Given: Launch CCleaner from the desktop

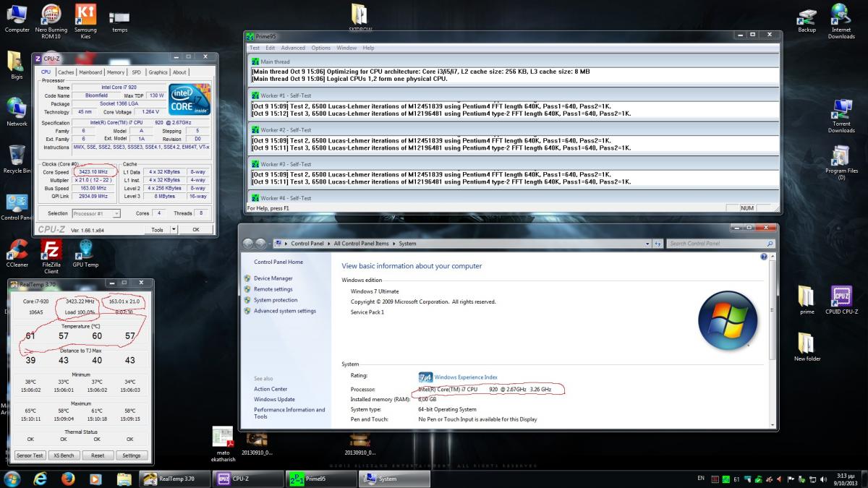Looking at the screenshot, I should 17,254.
